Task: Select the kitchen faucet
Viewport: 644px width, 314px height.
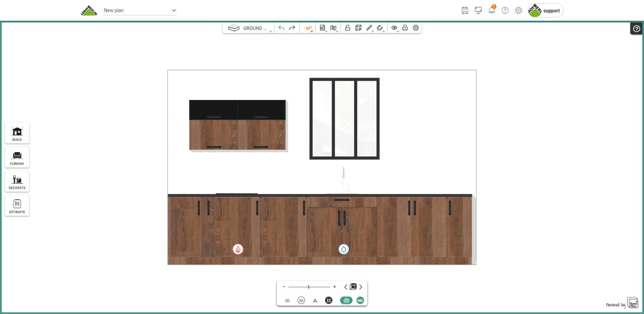Action: (x=344, y=180)
